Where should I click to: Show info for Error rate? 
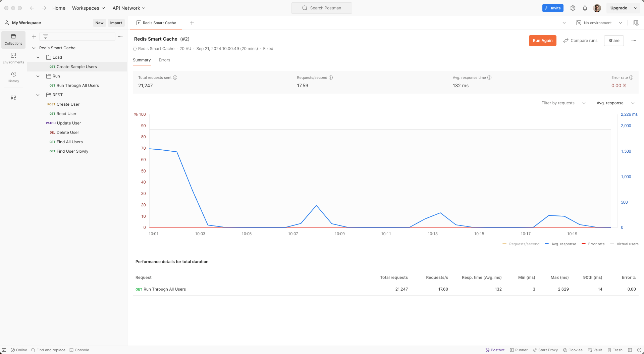[x=631, y=78]
